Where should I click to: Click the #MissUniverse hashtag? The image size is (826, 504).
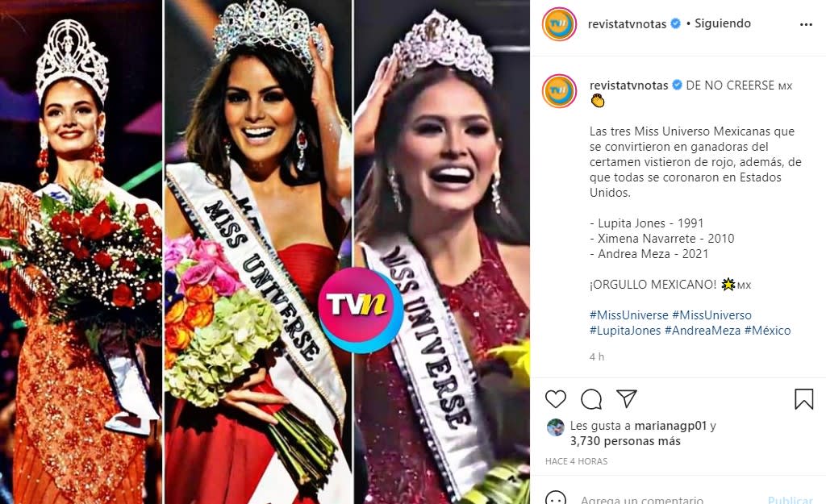628,315
